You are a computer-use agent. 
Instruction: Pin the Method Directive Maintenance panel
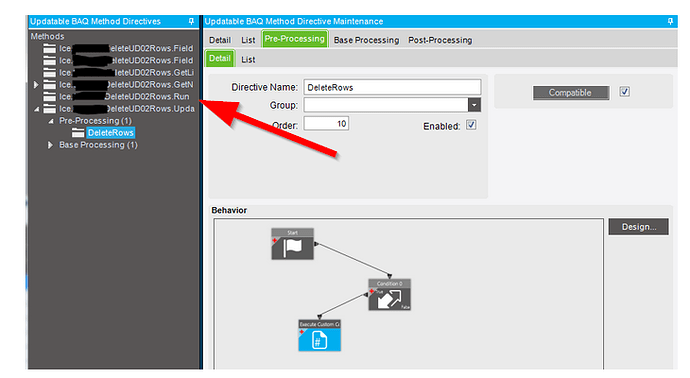[670, 21]
